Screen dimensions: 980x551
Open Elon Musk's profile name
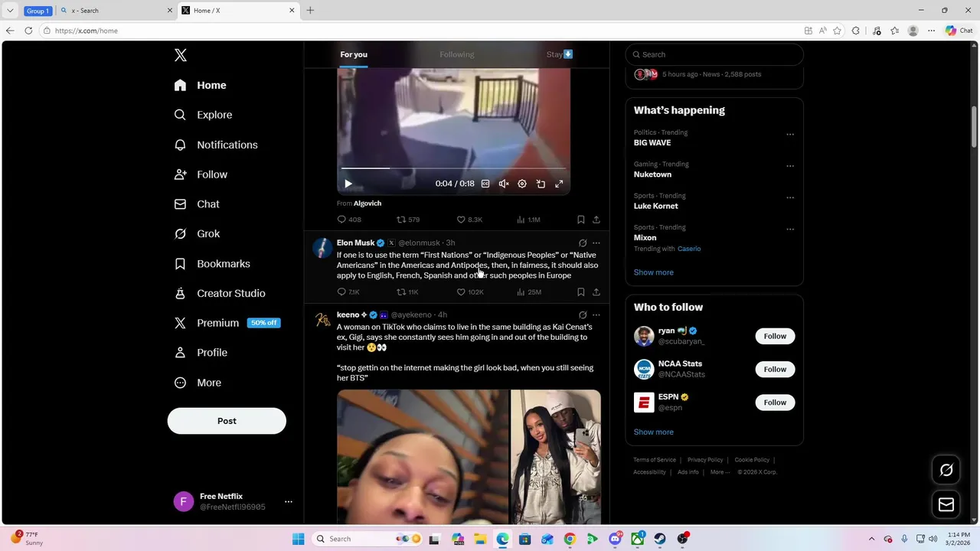pos(355,243)
